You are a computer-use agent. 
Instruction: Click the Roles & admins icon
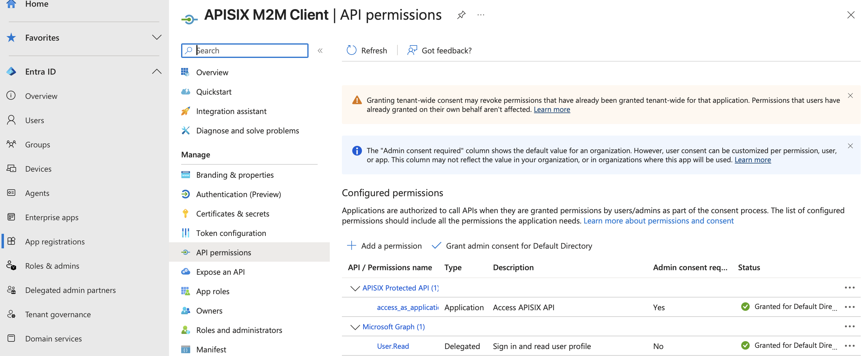(x=11, y=265)
